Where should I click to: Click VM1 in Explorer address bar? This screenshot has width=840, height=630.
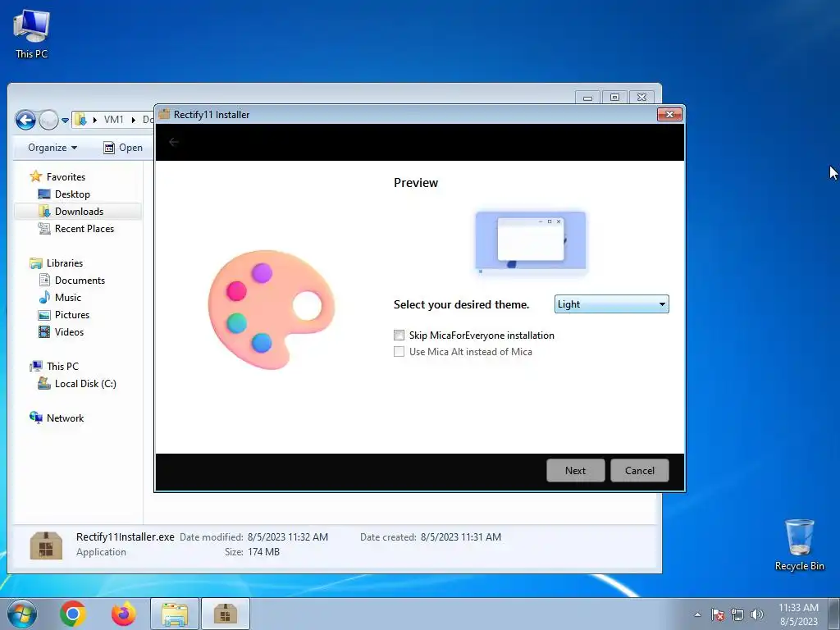113,120
